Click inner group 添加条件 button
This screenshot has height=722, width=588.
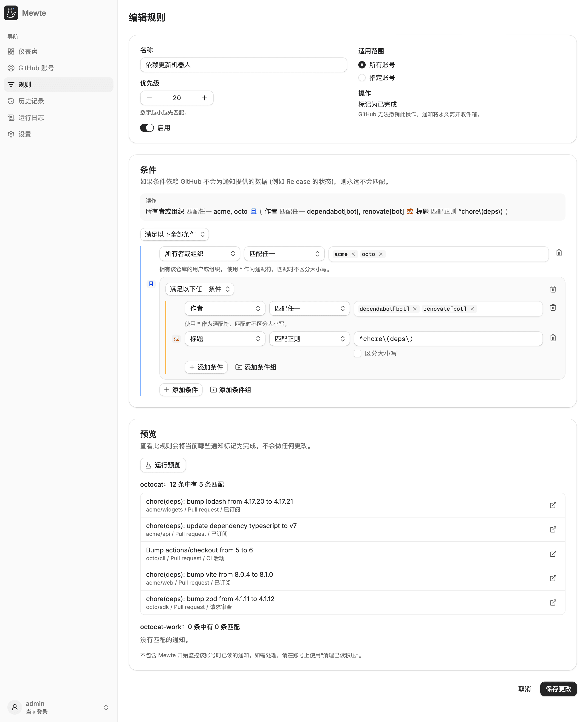tap(206, 367)
